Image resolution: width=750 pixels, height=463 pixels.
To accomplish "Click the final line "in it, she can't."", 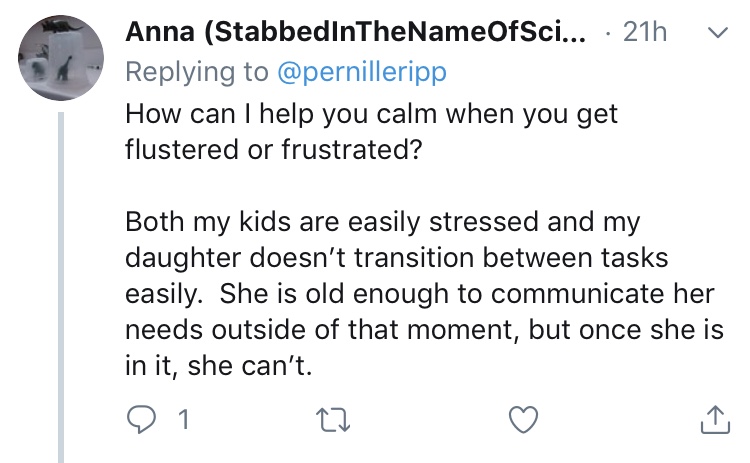I will [220, 366].
